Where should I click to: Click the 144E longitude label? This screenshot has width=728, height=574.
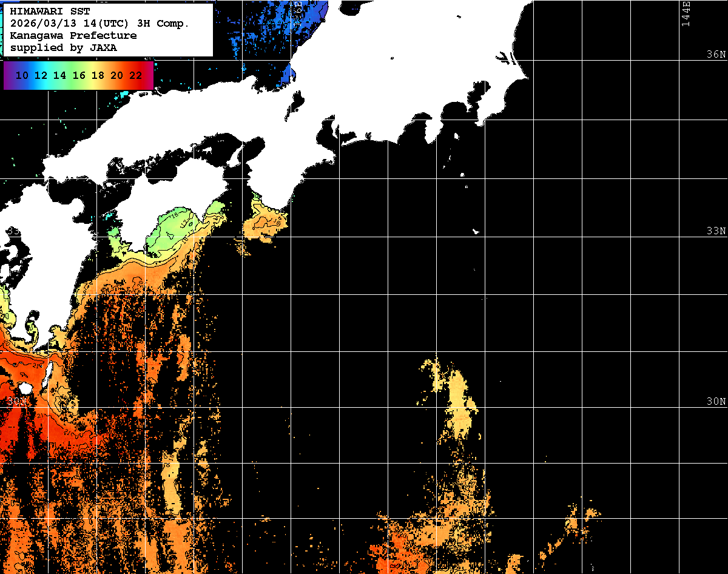click(686, 13)
